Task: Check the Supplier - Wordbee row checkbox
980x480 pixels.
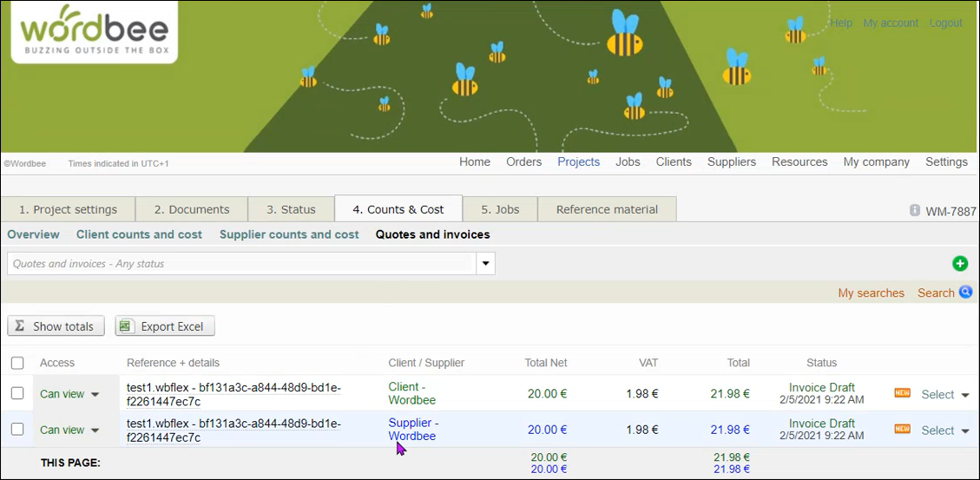Action: (x=17, y=429)
